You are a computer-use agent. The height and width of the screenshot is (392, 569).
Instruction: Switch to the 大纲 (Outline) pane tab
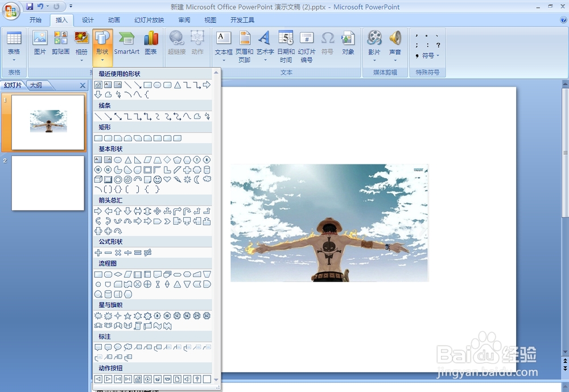click(37, 85)
